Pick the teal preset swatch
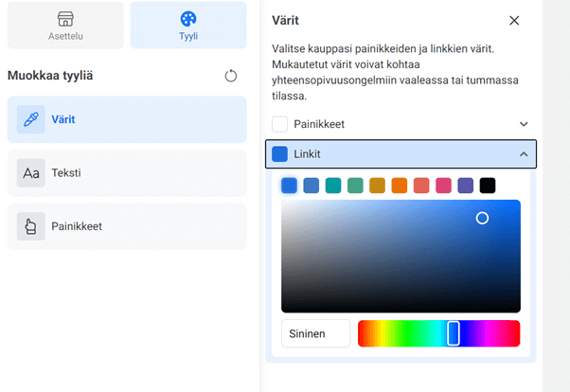 click(333, 186)
